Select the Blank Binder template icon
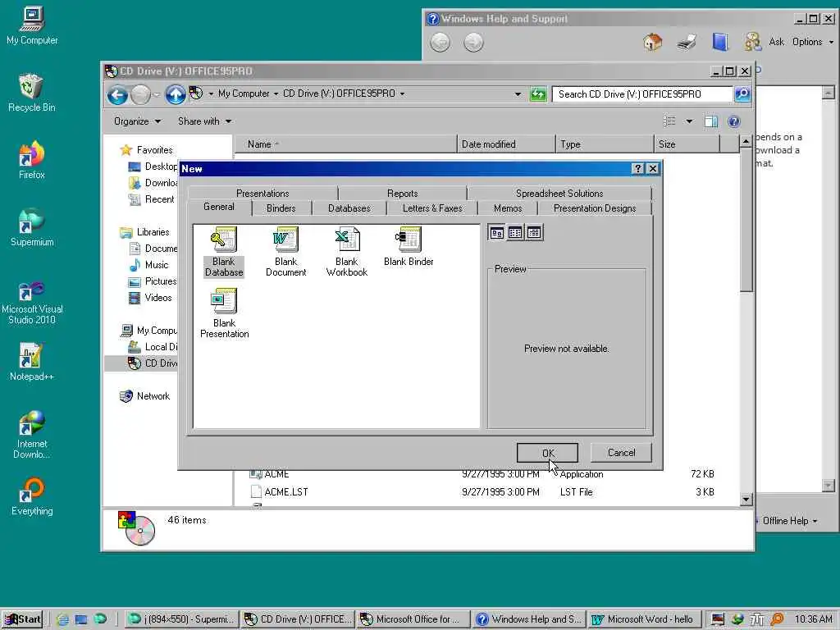840x630 pixels. pos(409,246)
